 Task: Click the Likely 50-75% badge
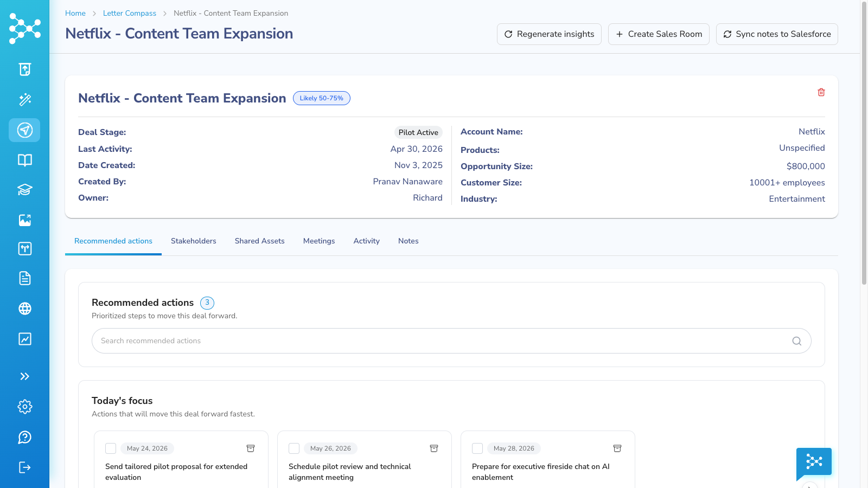tap(322, 98)
